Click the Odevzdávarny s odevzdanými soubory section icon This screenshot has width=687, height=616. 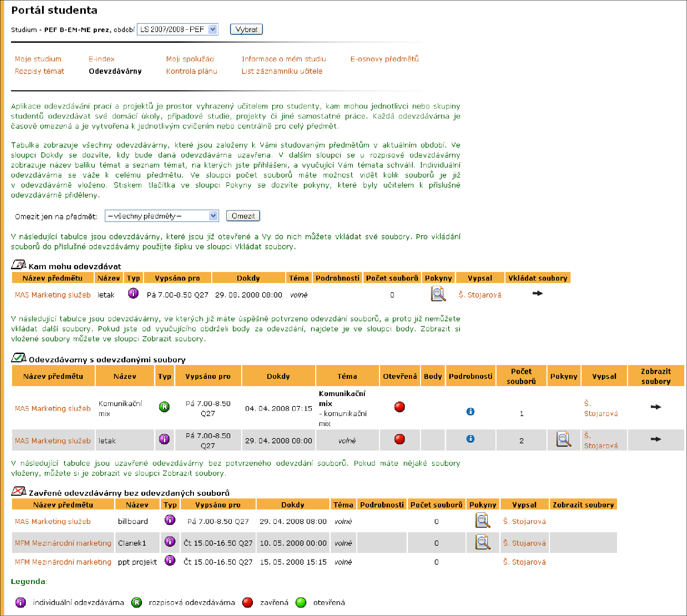(x=19, y=358)
